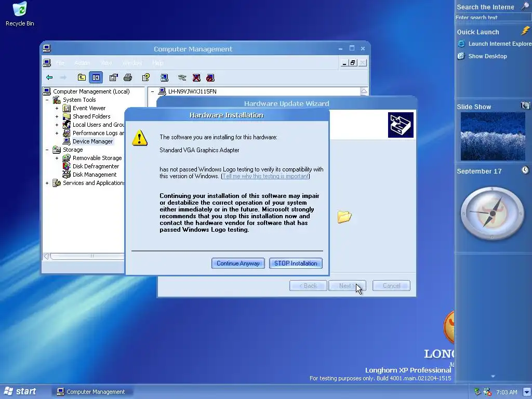Collapse the LH-N9VJWXJ115FN device tree
532x399 pixels.
pyautogui.click(x=152, y=91)
